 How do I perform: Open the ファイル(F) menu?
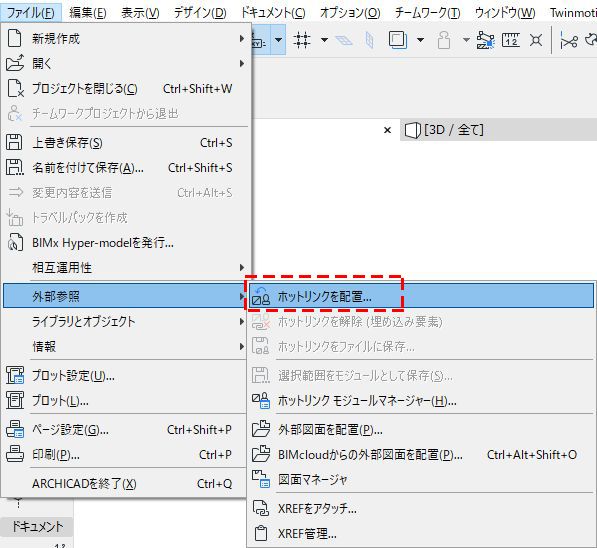[x=30, y=13]
